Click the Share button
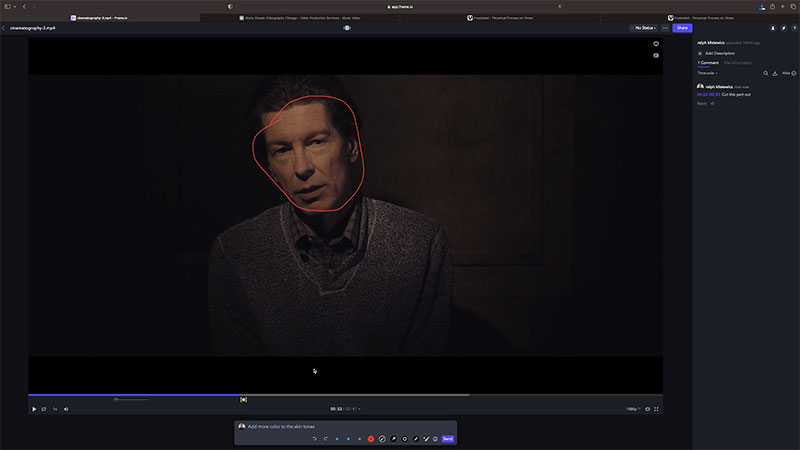The width and height of the screenshot is (800, 450). click(x=682, y=28)
